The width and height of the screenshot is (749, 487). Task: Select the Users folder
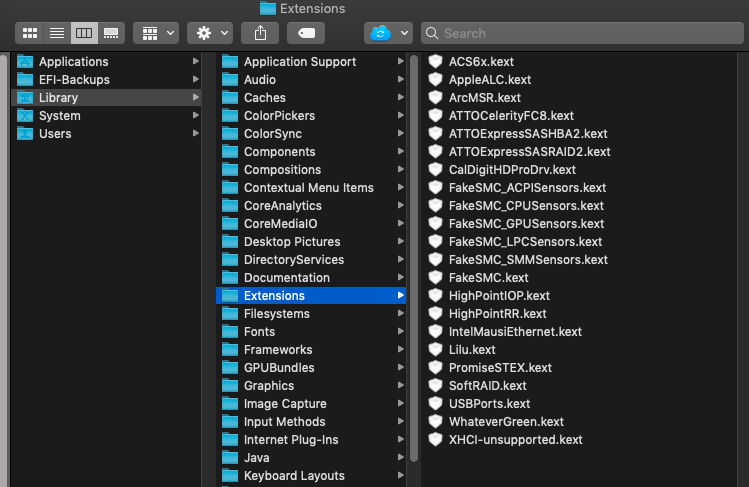point(106,134)
